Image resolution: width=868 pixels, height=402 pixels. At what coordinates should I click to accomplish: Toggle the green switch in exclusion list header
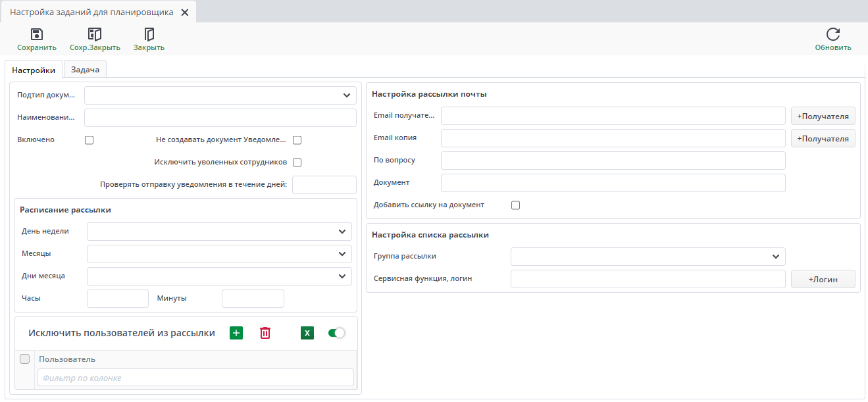click(x=336, y=333)
